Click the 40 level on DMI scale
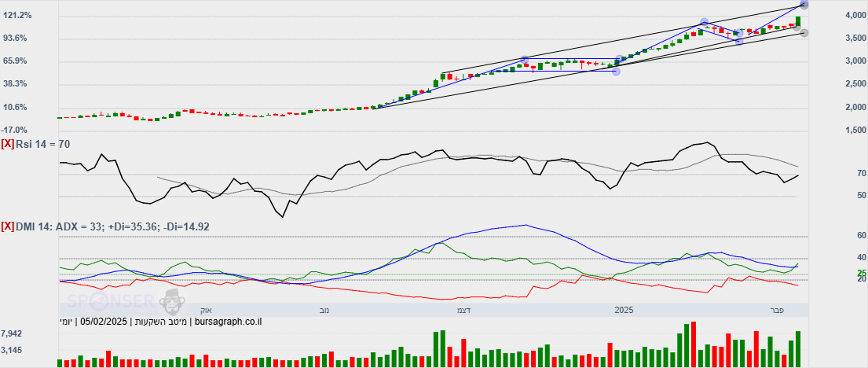Screen dimensions: 868x368 point(862,257)
